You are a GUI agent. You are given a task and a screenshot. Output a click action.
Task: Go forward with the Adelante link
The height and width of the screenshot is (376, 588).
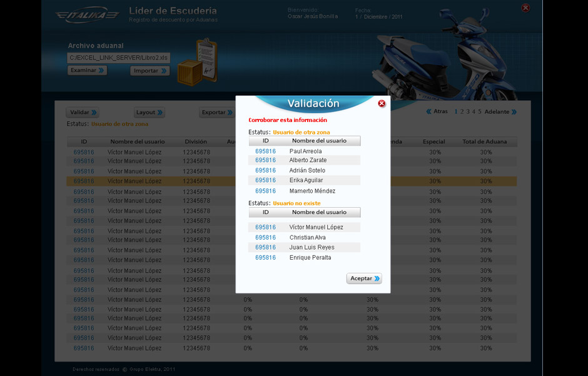coord(500,112)
